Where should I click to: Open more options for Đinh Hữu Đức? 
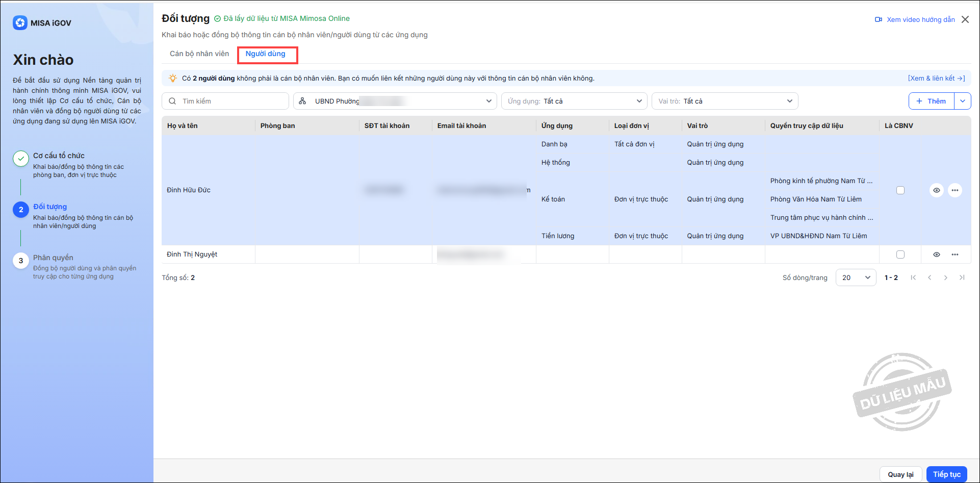[955, 190]
